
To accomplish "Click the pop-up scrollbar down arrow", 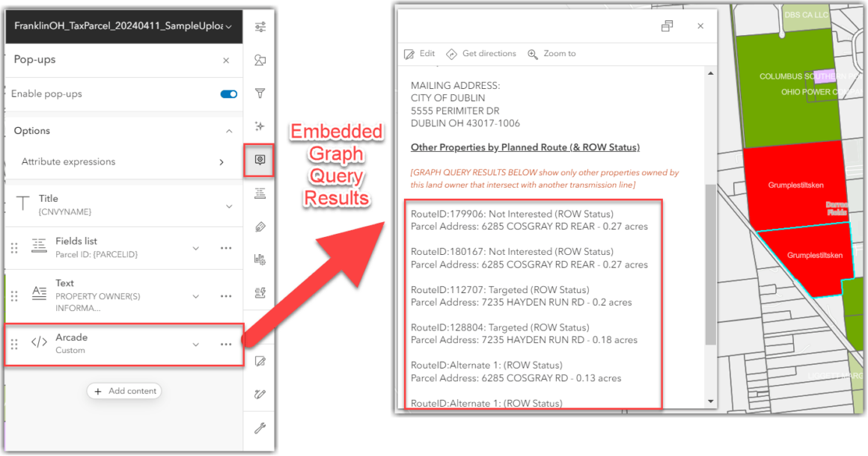I will click(711, 402).
